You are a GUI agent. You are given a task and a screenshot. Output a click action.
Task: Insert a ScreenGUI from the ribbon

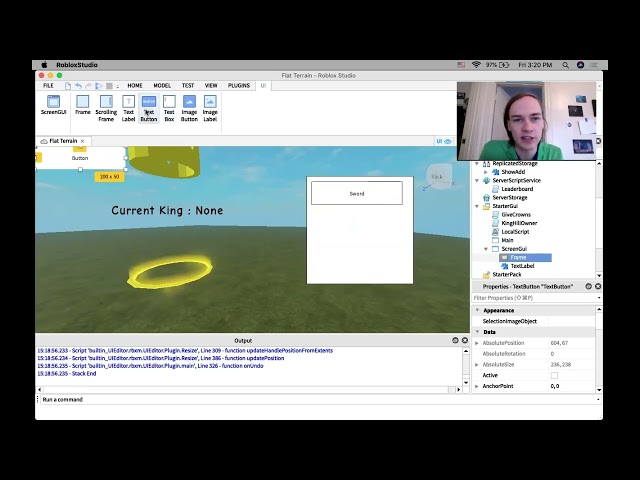pos(53,105)
